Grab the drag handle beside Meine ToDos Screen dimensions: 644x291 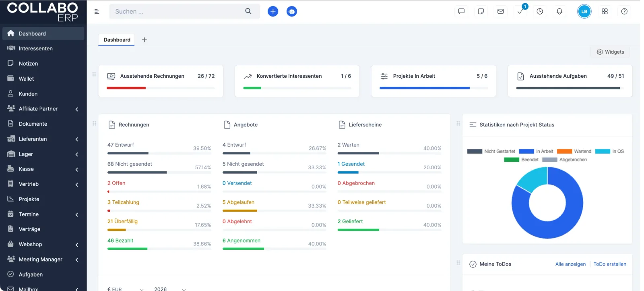[458, 263]
